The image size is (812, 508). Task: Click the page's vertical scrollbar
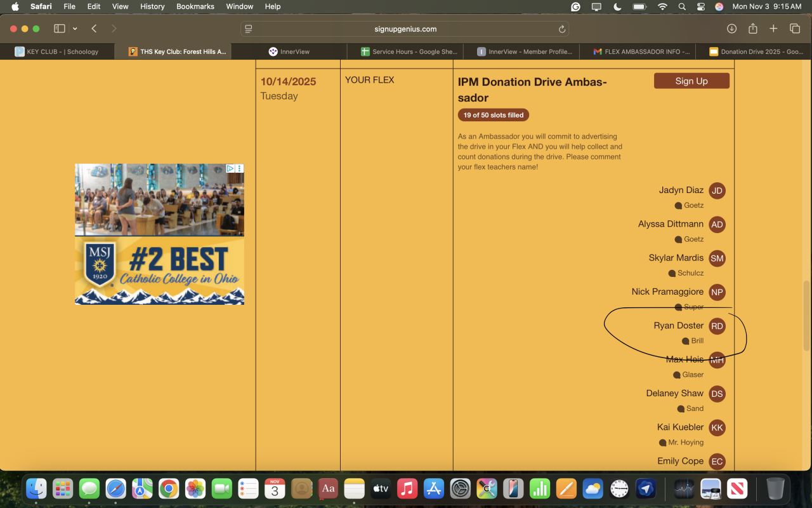click(807, 316)
